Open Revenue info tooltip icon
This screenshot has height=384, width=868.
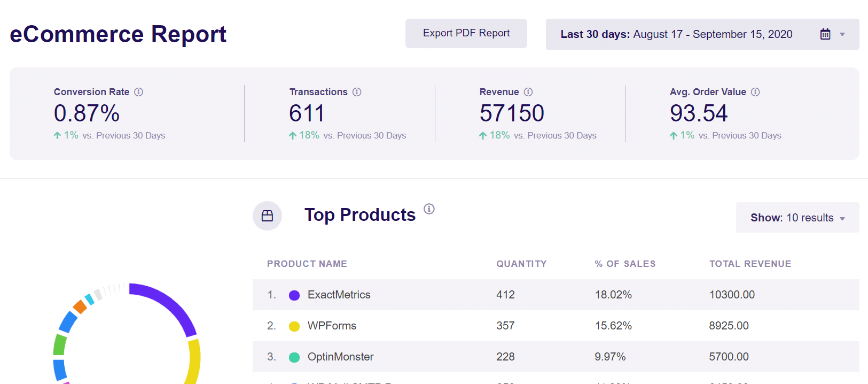click(528, 92)
